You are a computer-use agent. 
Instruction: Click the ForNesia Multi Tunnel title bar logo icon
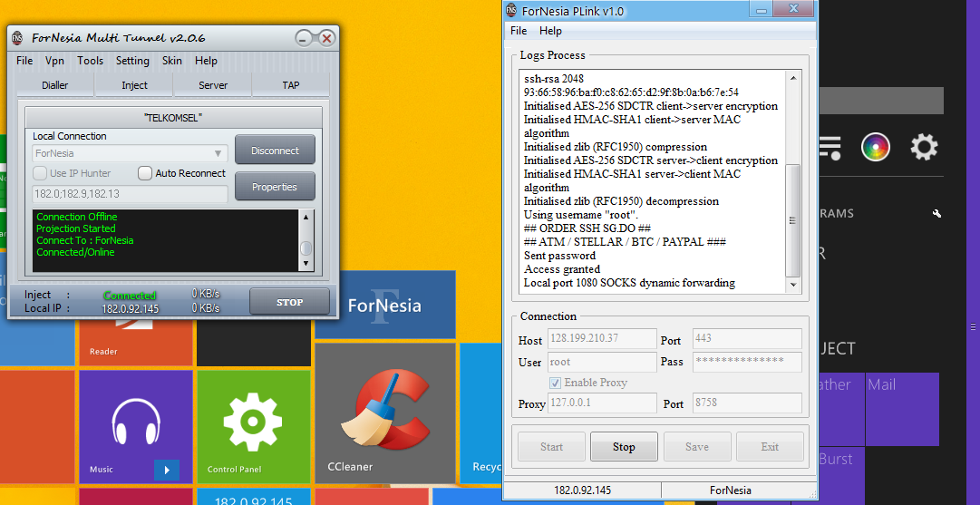18,38
